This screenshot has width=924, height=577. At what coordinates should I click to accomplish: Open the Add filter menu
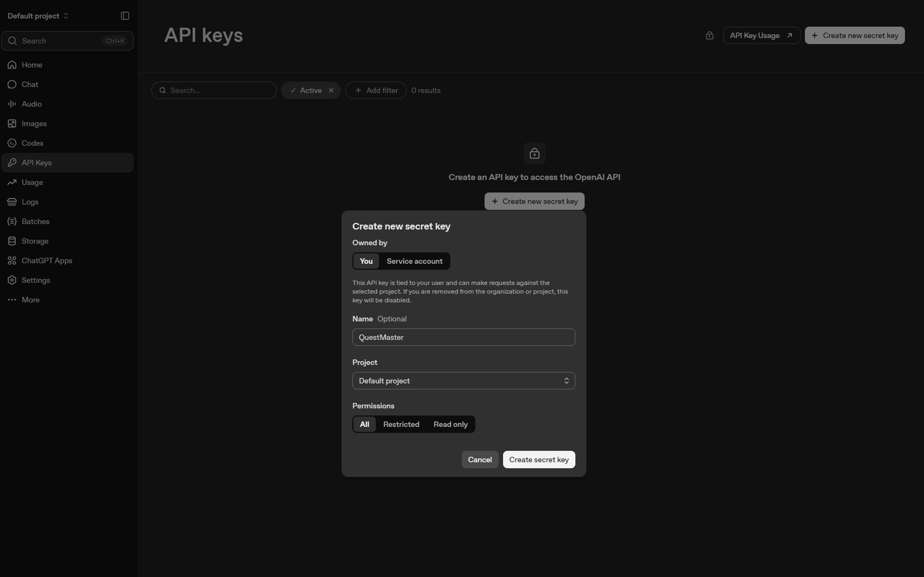(x=376, y=90)
